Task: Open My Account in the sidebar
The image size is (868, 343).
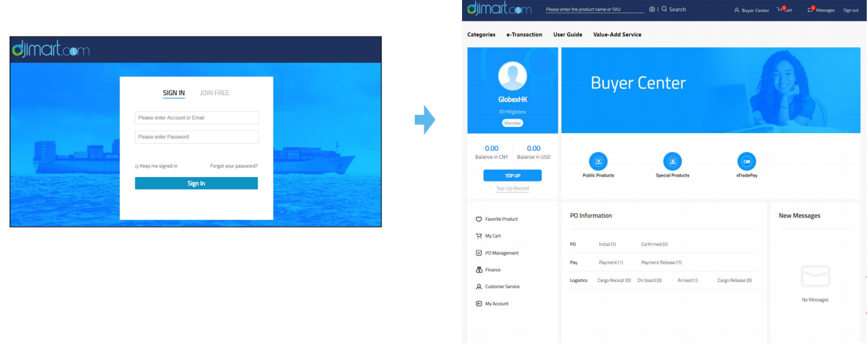Action: [x=497, y=304]
